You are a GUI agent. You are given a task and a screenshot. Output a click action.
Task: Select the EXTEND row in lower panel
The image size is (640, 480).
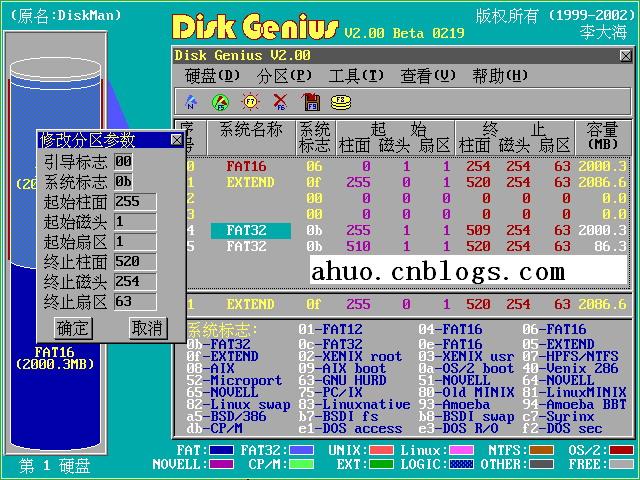click(x=407, y=304)
